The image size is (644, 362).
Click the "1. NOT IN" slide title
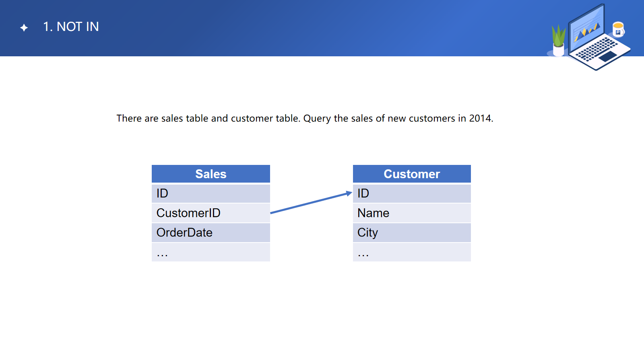[71, 27]
